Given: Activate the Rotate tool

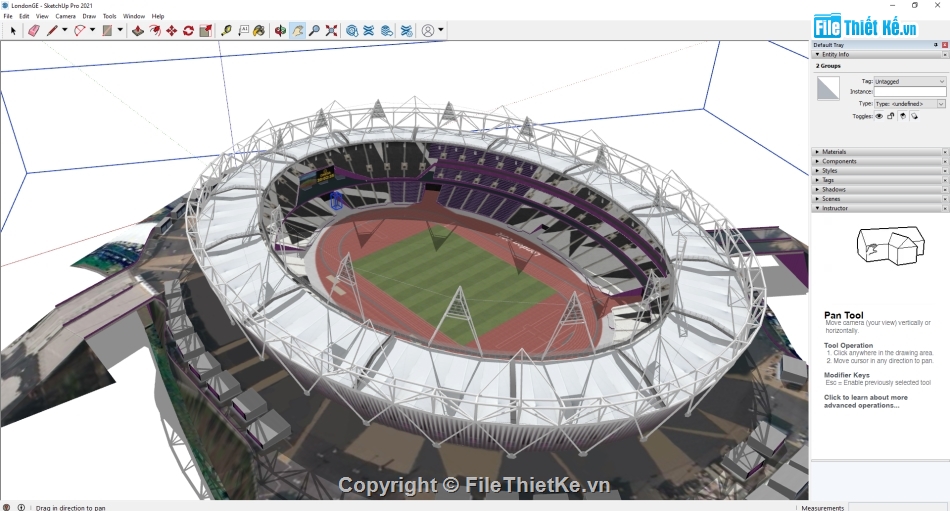Looking at the screenshot, I should (x=188, y=30).
